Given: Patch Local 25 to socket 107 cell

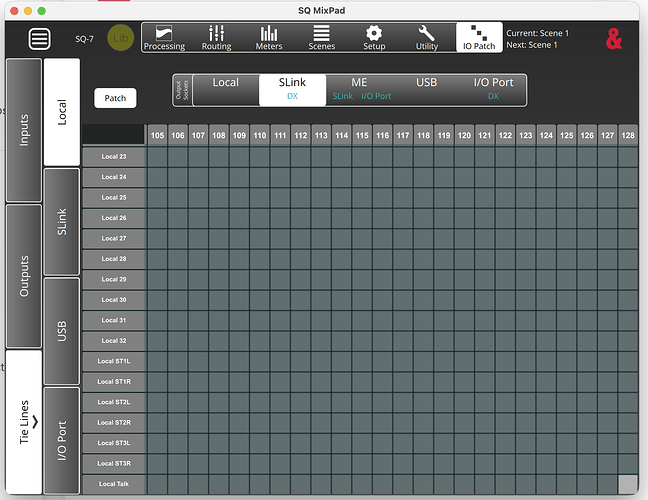Looking at the screenshot, I should [198, 198].
